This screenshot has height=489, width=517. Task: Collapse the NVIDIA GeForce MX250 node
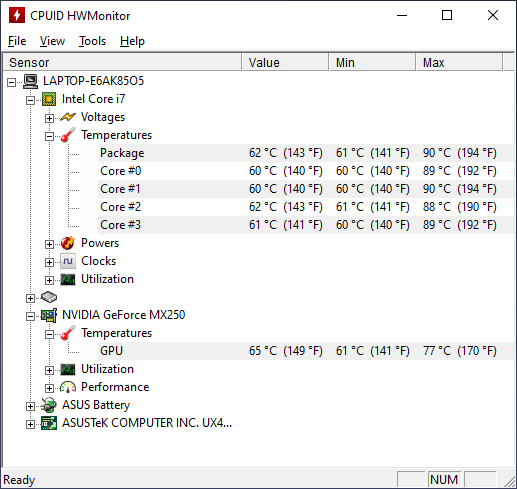click(30, 316)
